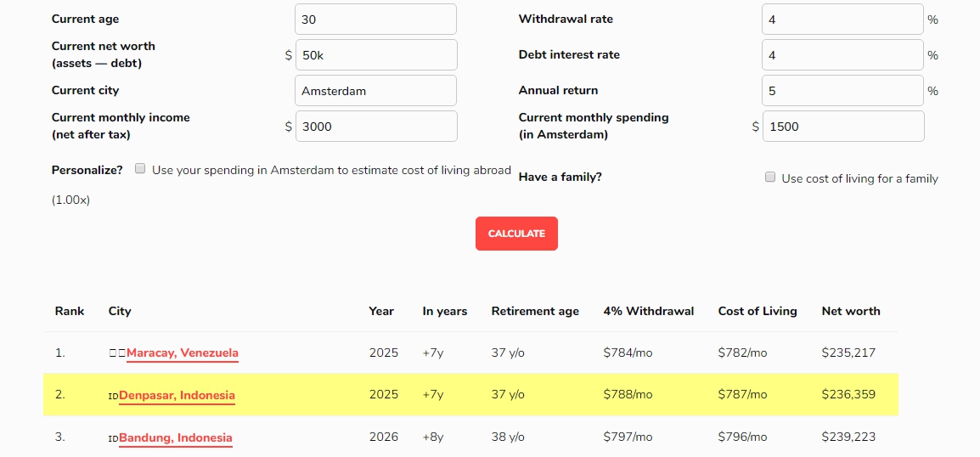Enable Personalize spending estimate checkbox
980x457 pixels.
click(x=141, y=169)
